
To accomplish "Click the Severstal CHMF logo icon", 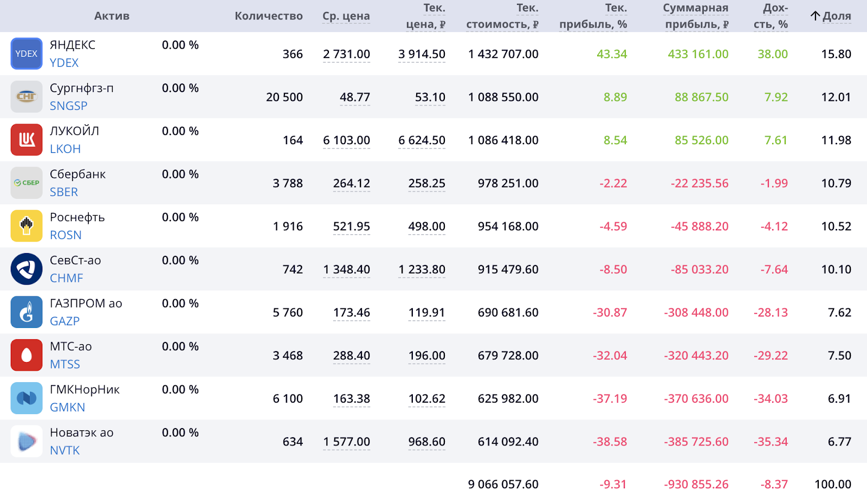I will 27,269.
